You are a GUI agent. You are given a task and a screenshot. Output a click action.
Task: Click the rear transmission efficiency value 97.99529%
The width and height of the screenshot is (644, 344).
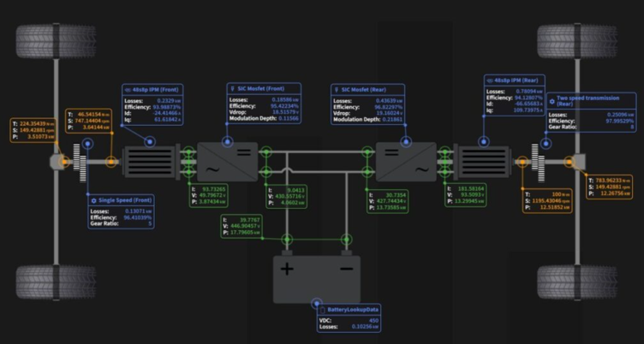click(x=619, y=122)
